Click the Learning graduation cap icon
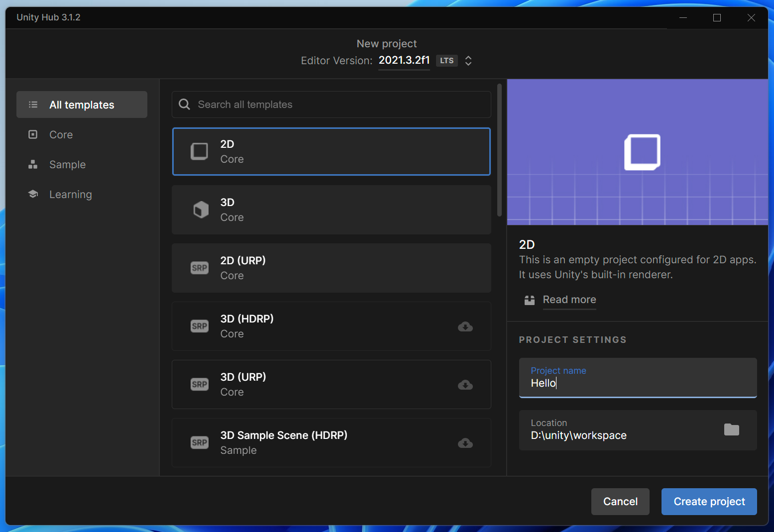774x532 pixels. pos(33,194)
